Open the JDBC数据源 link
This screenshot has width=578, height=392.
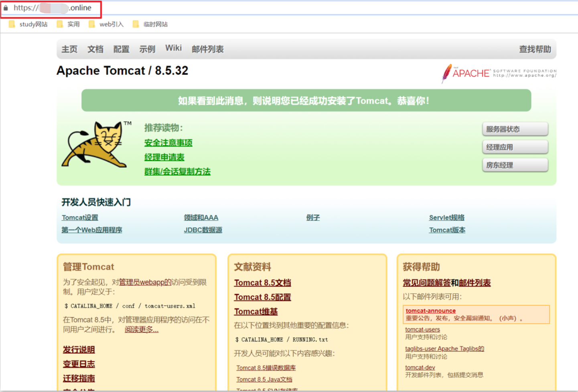click(203, 230)
